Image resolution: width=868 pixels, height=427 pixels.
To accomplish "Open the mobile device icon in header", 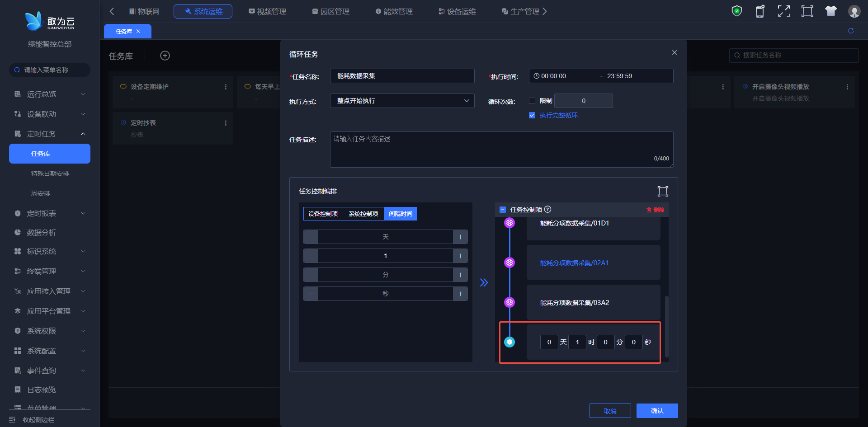I will pyautogui.click(x=760, y=11).
